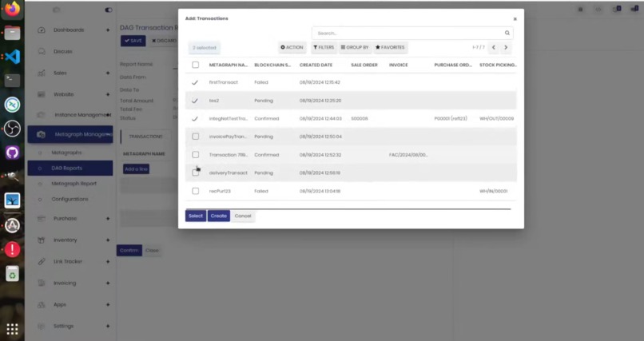
Task: Open the Files manager dock icon
Action: (x=12, y=33)
